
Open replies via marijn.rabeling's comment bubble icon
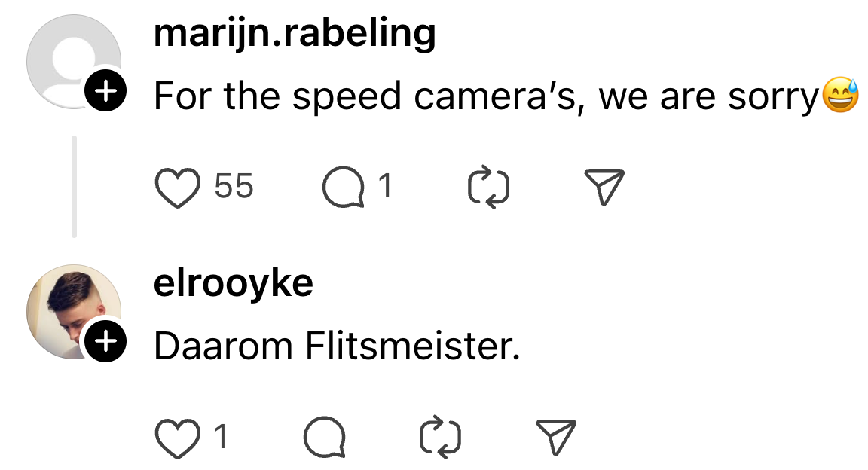coord(342,188)
